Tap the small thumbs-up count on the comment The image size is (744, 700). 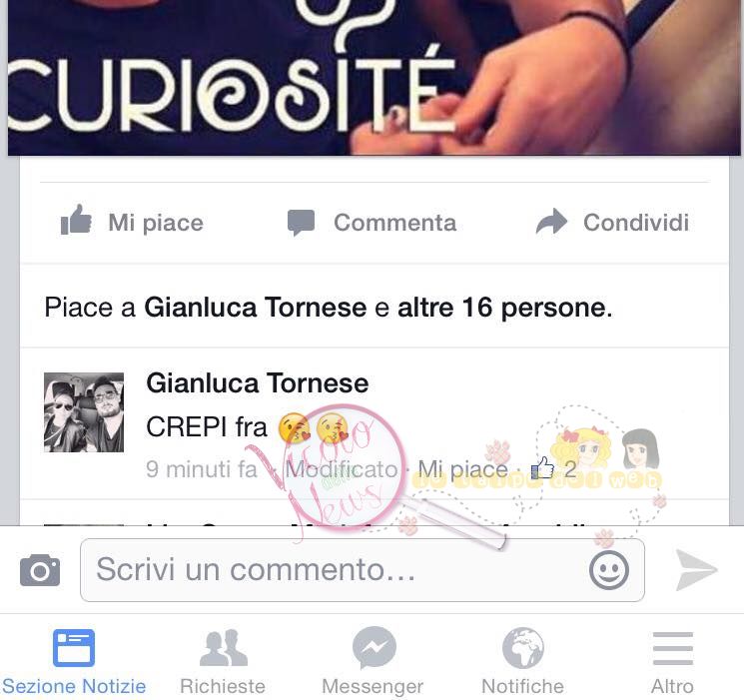(553, 469)
